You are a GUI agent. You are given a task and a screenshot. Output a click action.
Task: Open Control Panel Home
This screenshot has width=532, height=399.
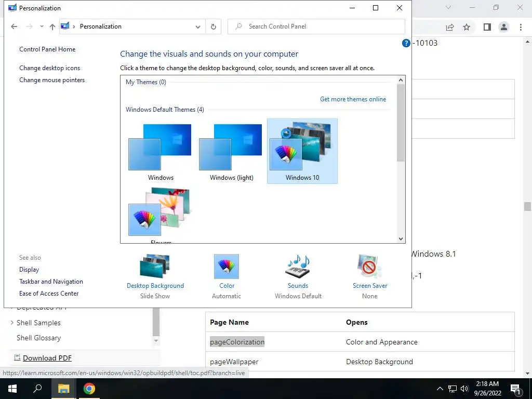tap(47, 49)
